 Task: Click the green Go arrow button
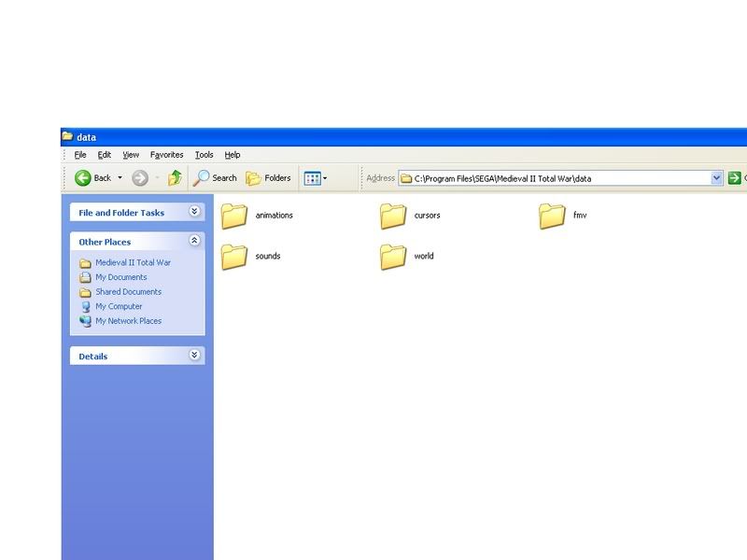click(734, 178)
